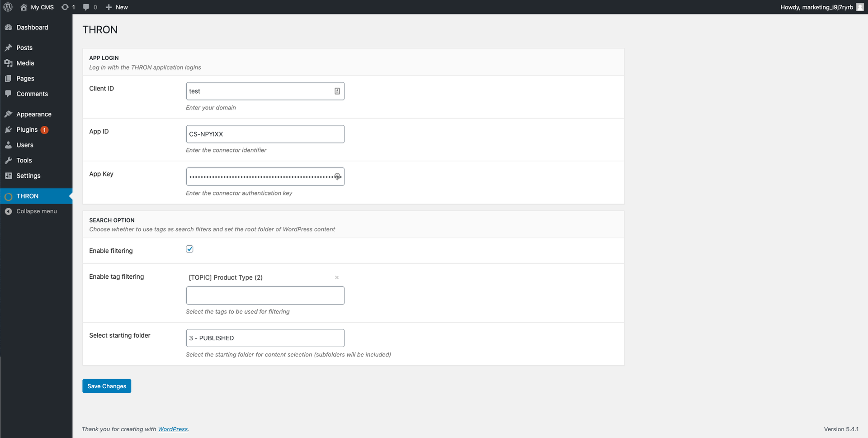Click the Collapse menu label
Image resolution: width=868 pixels, height=438 pixels.
(37, 211)
